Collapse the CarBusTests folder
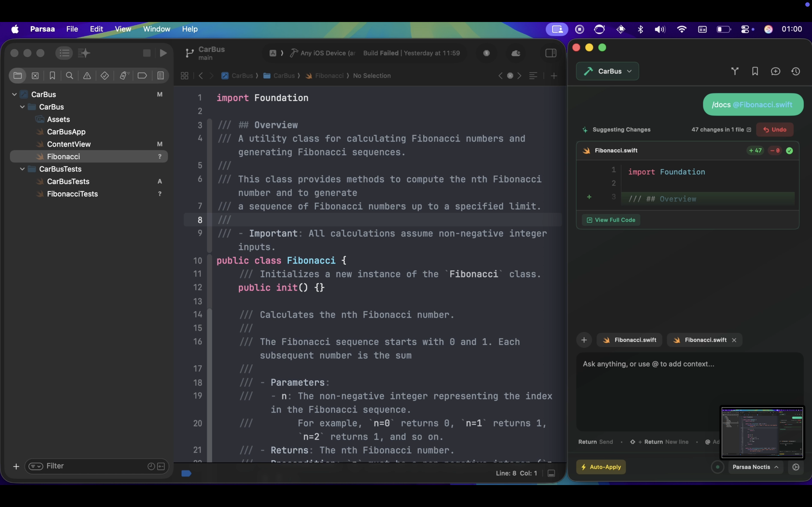 (x=23, y=169)
